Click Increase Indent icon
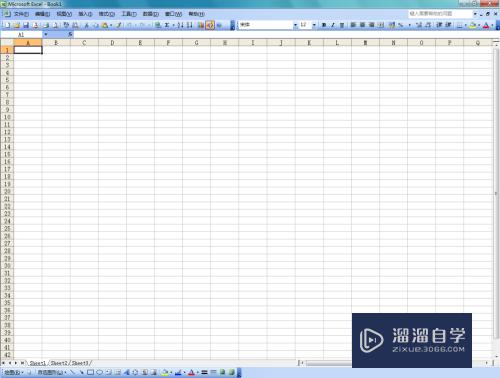Viewport: 500px width, 378px height. (x=448, y=25)
